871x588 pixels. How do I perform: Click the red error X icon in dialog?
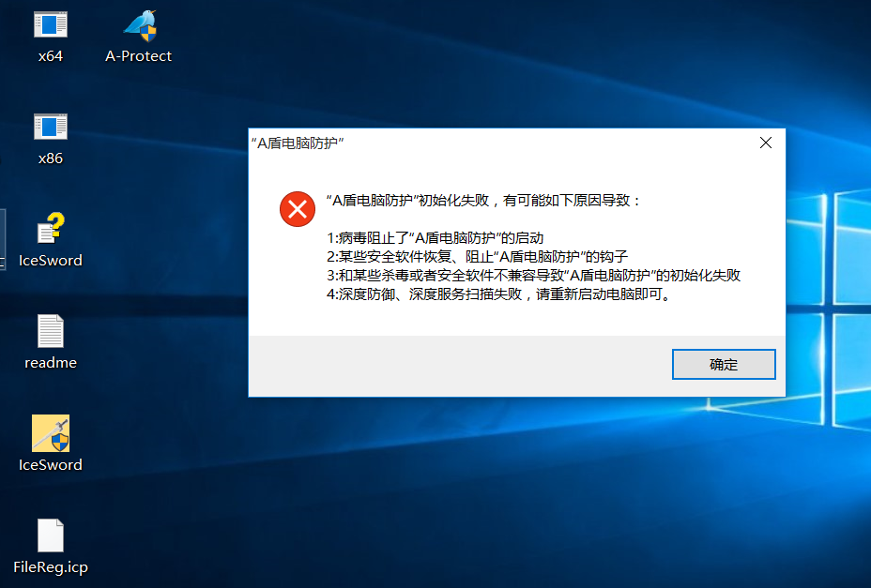298,209
